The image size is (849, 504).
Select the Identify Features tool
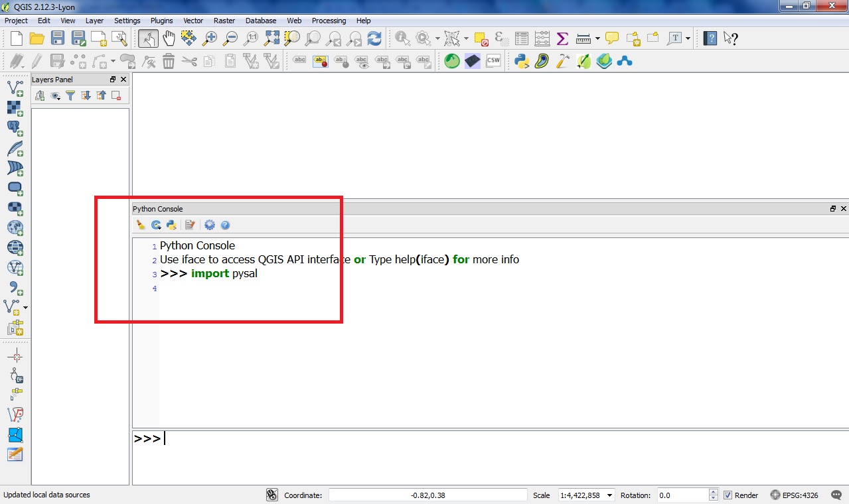[x=402, y=38]
